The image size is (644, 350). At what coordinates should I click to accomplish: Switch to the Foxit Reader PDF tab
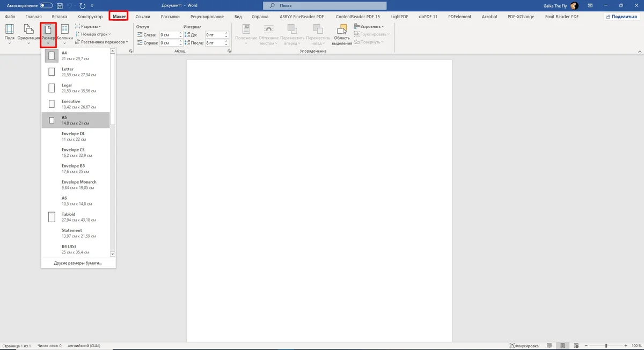click(x=563, y=17)
